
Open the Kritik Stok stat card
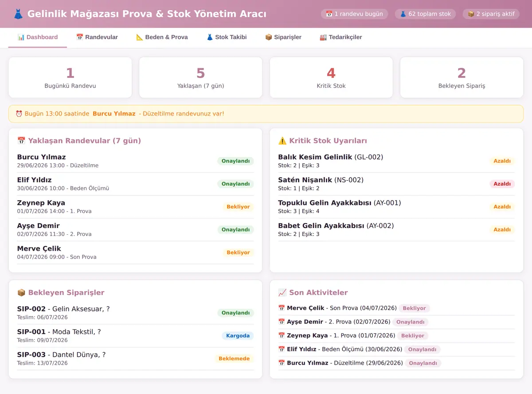pos(331,77)
